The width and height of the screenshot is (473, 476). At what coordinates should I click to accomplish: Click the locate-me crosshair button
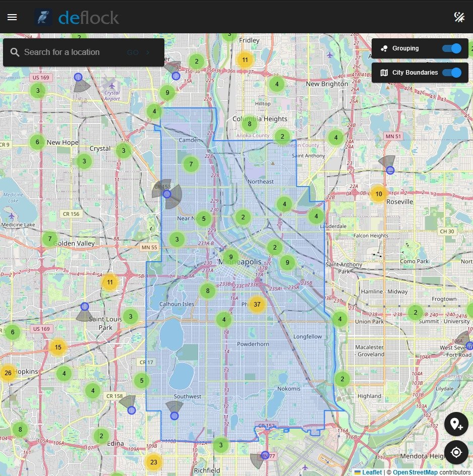tap(456, 452)
